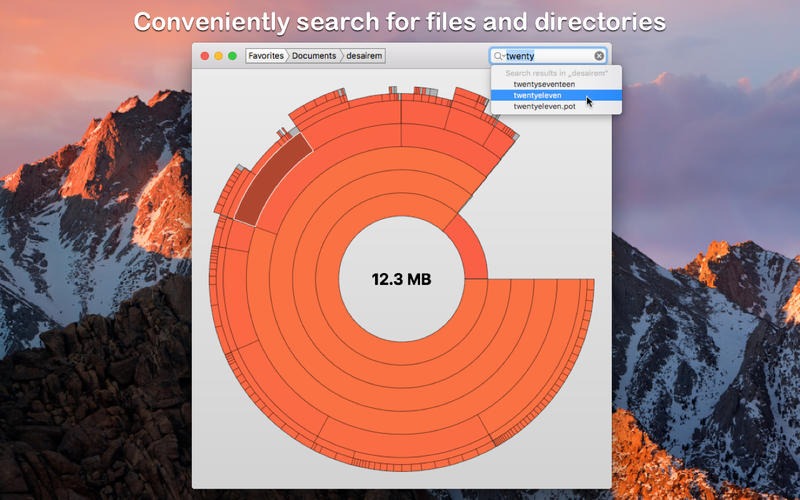
Task: Close the window with the red button
Action: coord(205,56)
